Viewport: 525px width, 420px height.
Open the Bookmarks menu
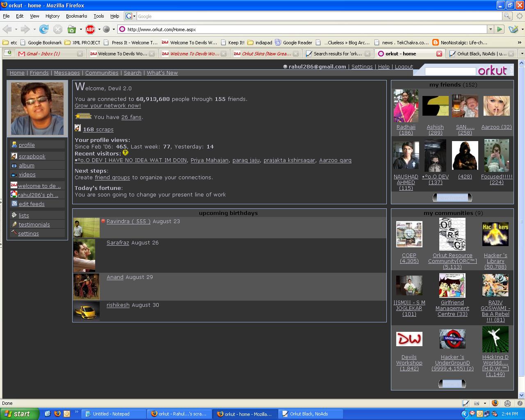pyautogui.click(x=76, y=16)
